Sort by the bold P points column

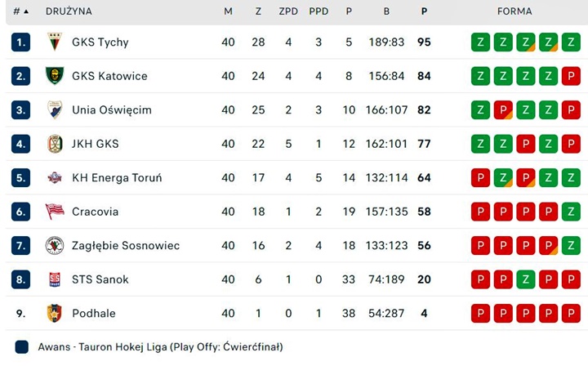click(424, 11)
